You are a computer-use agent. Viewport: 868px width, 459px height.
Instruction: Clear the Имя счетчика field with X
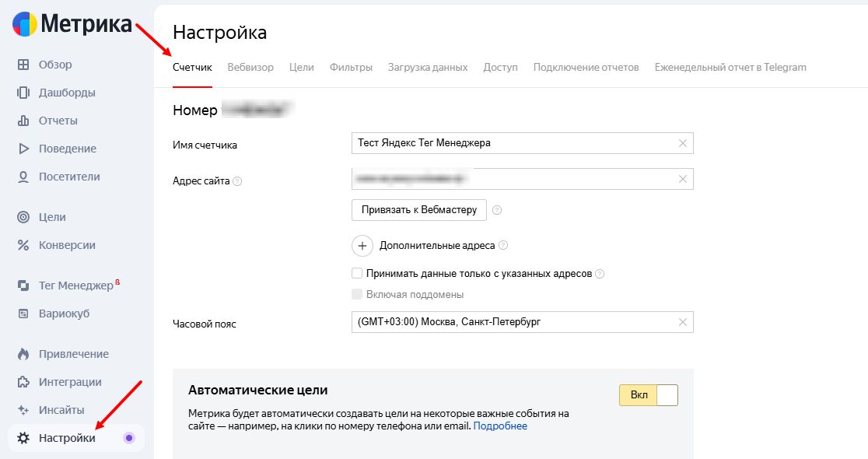click(x=683, y=143)
